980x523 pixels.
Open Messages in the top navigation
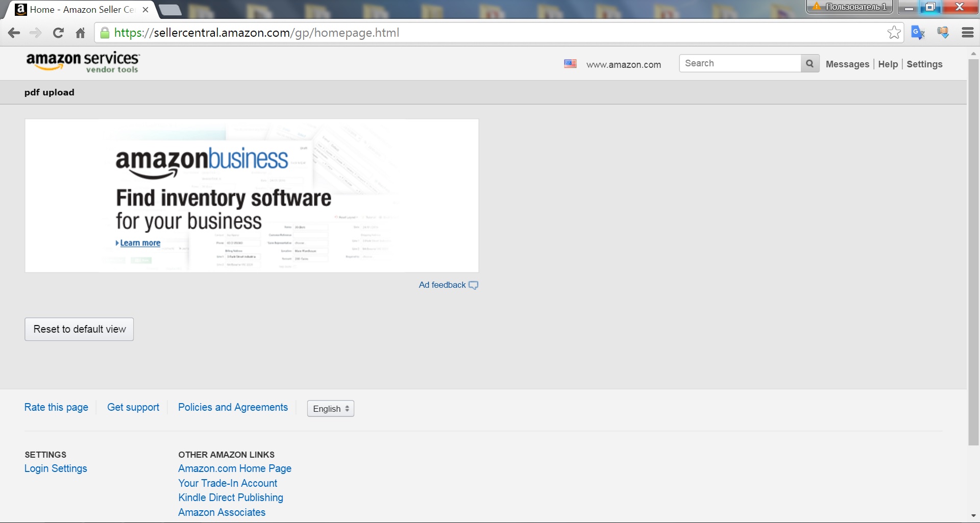point(847,64)
